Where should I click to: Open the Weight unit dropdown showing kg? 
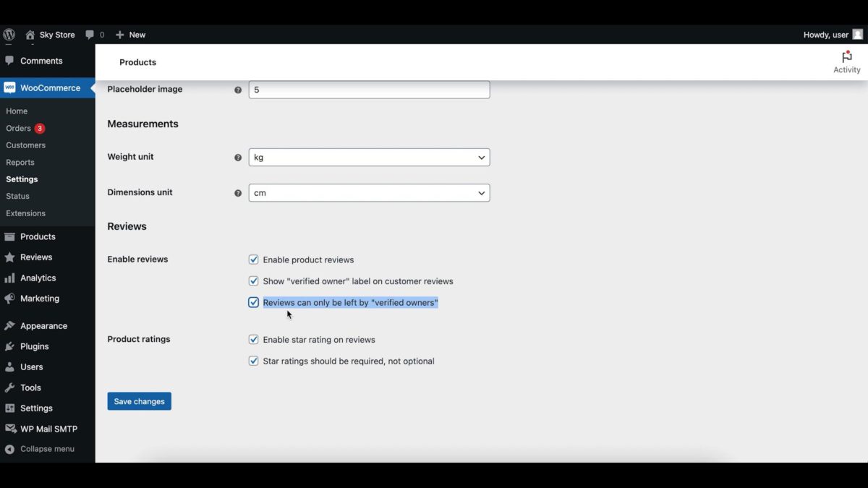tap(369, 157)
